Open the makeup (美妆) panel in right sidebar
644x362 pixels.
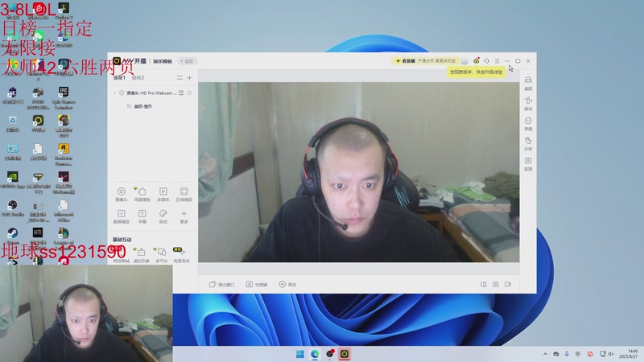(x=528, y=104)
